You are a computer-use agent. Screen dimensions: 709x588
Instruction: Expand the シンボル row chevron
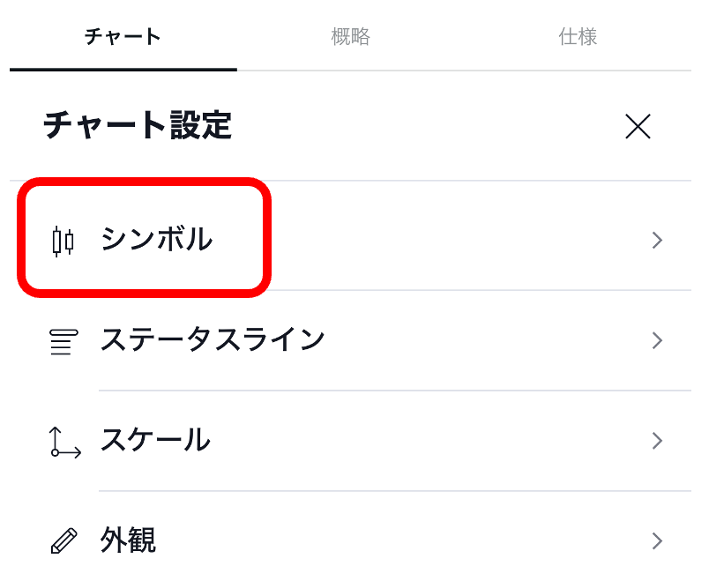coord(656,241)
